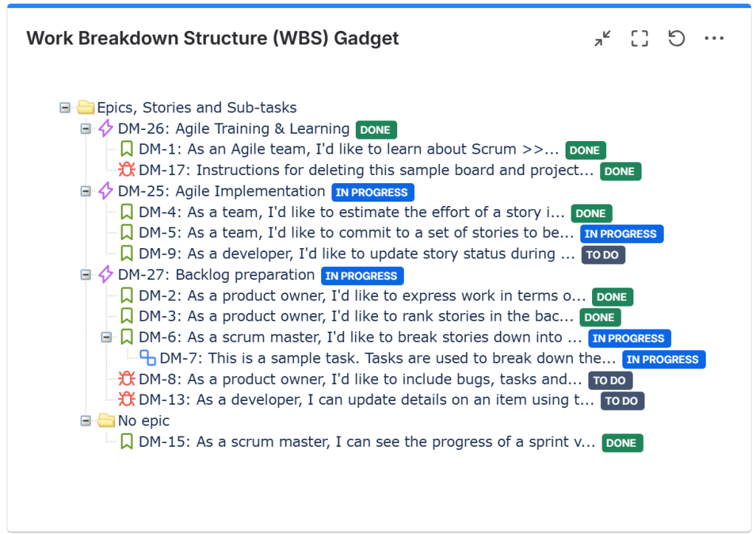
Task: Click the minimize gadget arrows icon
Action: point(602,38)
